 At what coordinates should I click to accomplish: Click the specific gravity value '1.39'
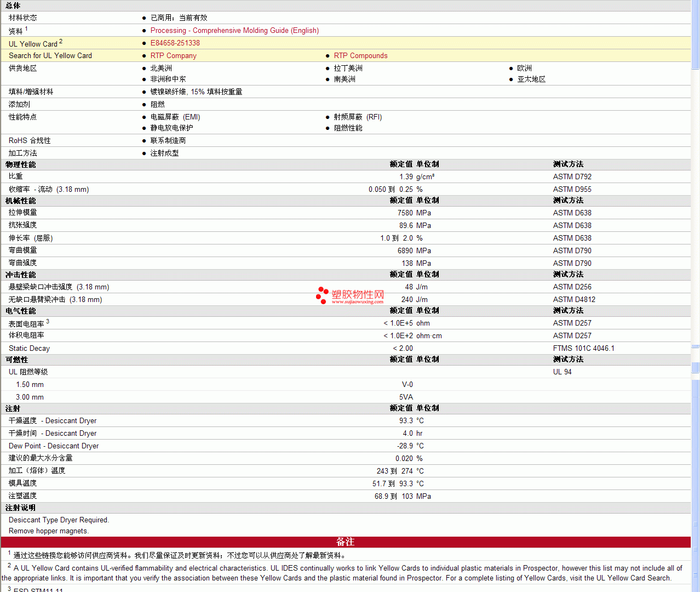pos(406,177)
